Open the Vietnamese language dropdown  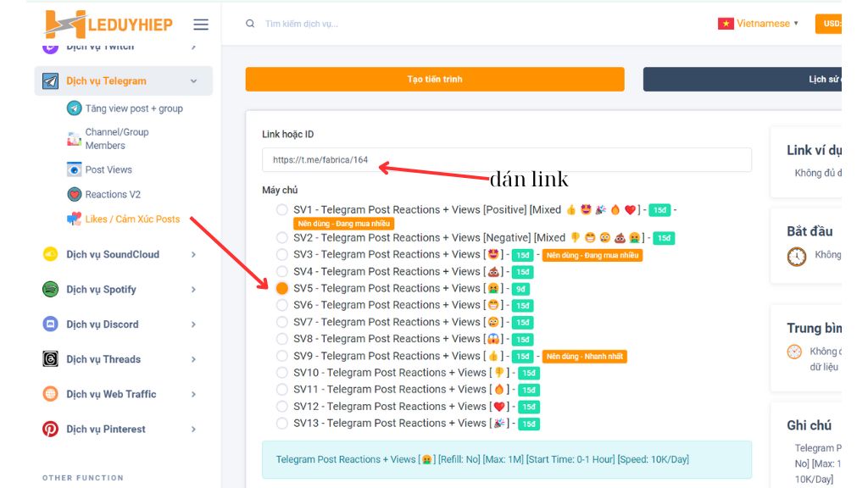tap(759, 23)
